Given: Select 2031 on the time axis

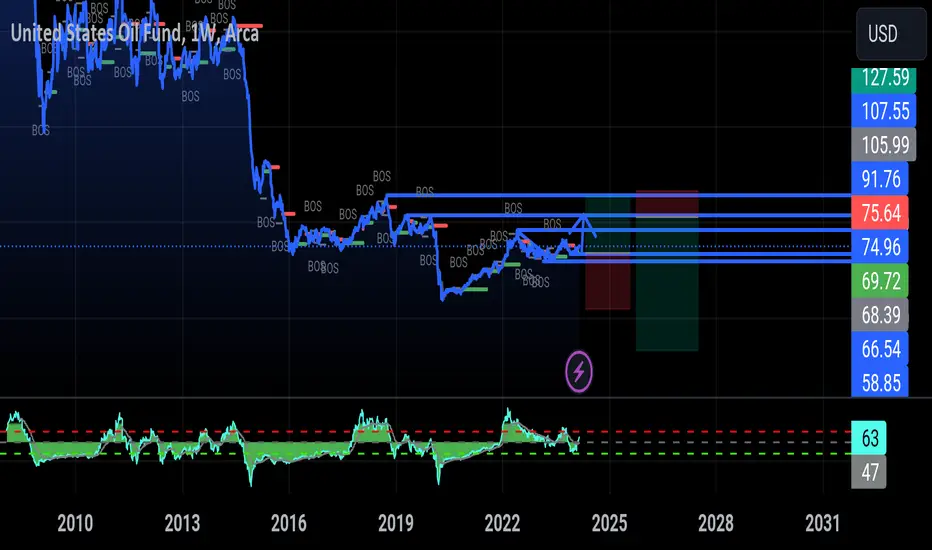Looking at the screenshot, I should pos(823,523).
